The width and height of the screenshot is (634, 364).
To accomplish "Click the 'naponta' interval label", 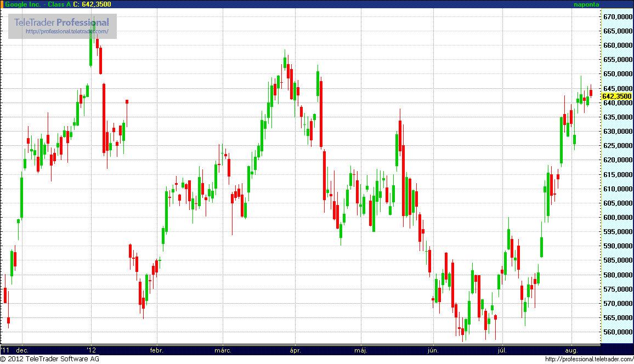I will click(586, 4).
